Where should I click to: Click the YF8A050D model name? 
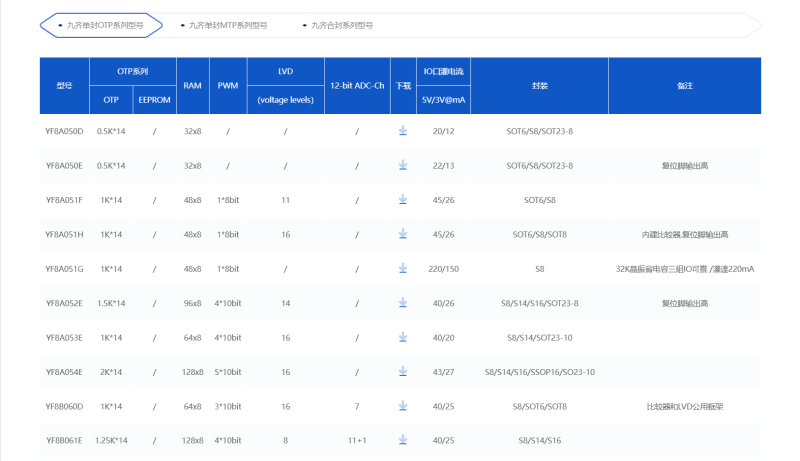(x=64, y=131)
